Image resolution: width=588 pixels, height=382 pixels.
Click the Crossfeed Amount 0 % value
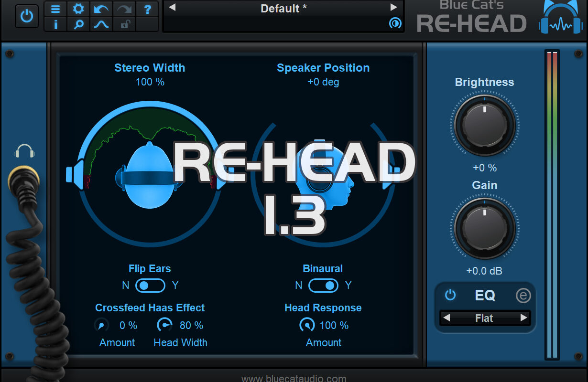(128, 326)
